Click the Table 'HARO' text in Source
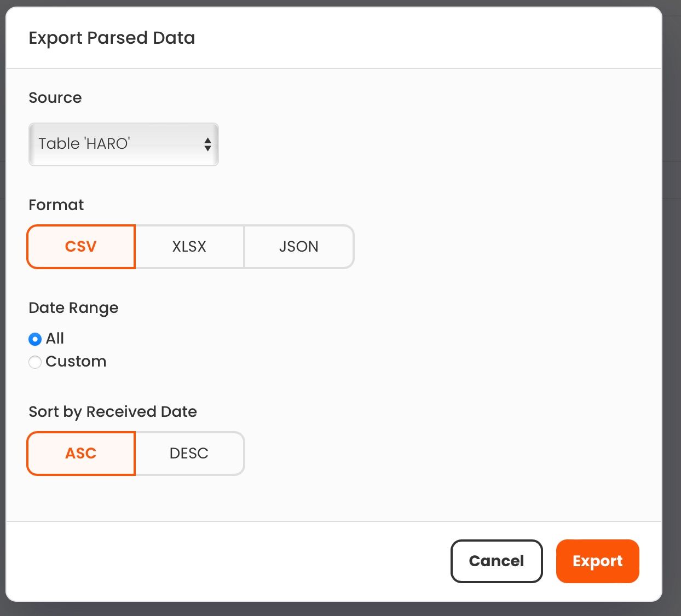This screenshot has height=616, width=681. pos(84,144)
